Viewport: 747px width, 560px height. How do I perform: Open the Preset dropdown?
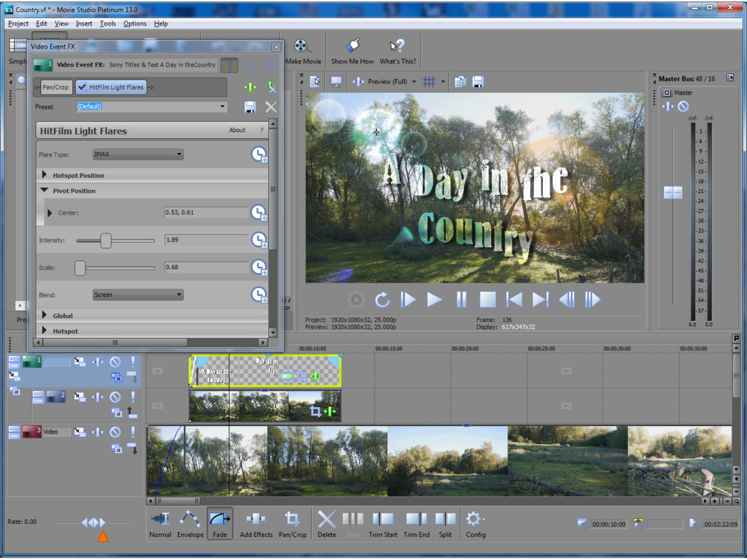tap(222, 106)
